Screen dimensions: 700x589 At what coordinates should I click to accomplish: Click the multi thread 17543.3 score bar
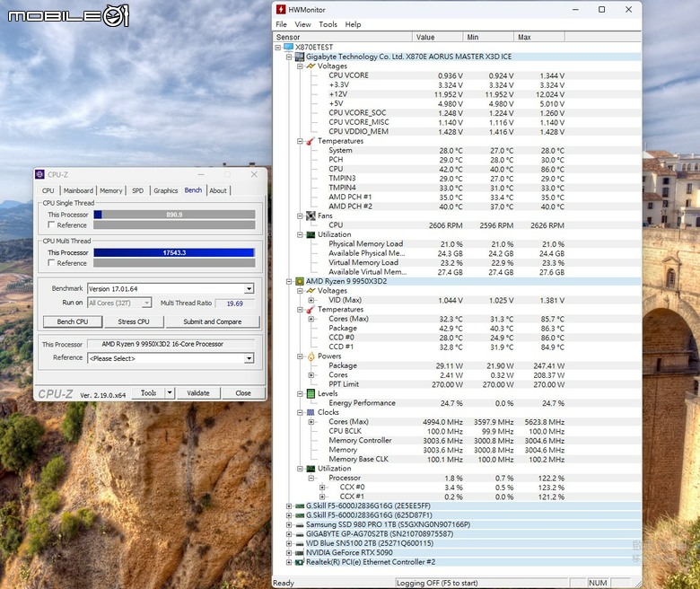(174, 252)
